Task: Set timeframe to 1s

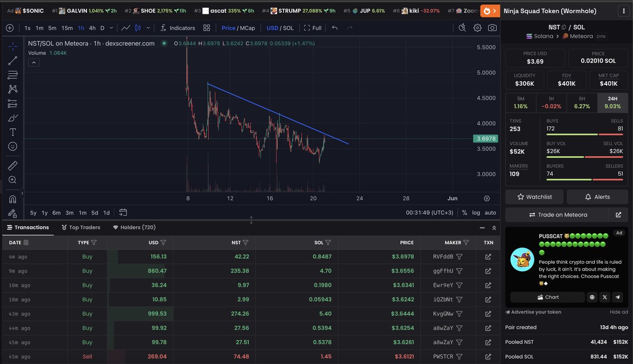Action: 27,28
